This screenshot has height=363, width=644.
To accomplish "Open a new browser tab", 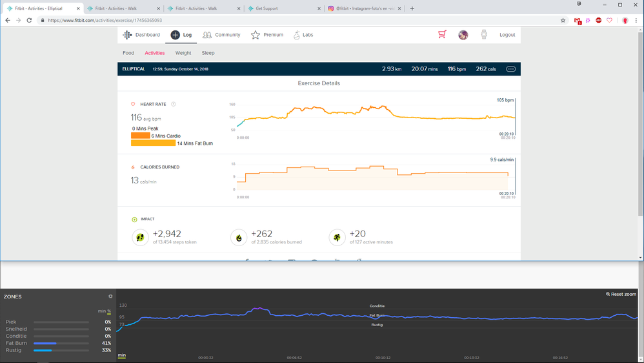I will (412, 8).
